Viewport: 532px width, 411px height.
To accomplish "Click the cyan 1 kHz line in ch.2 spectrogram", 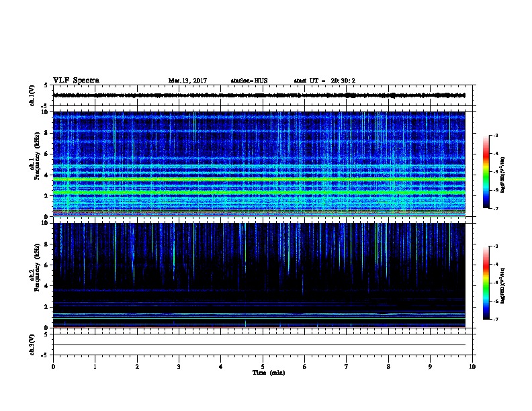I will pos(259,318).
